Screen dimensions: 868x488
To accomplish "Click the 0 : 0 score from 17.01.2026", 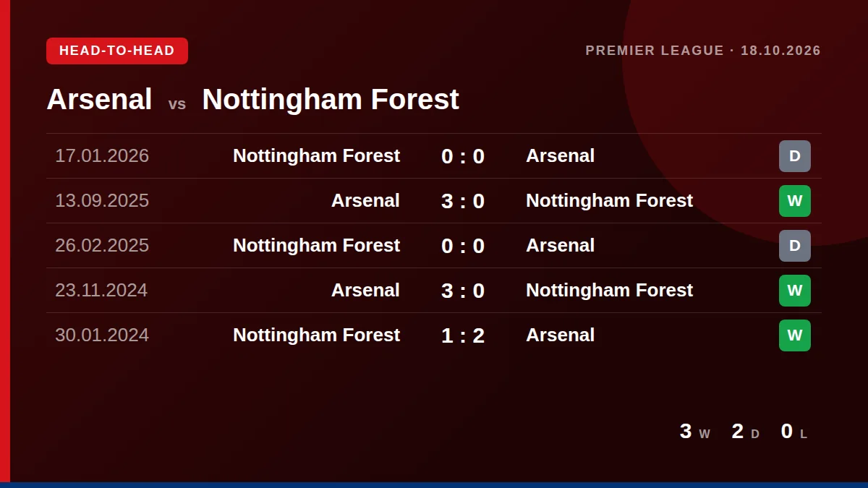I will pos(463,156).
